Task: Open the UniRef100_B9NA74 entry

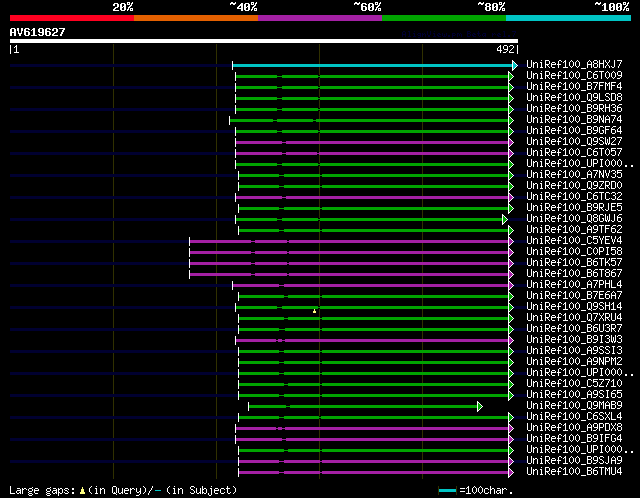Action: pyautogui.click(x=574, y=120)
